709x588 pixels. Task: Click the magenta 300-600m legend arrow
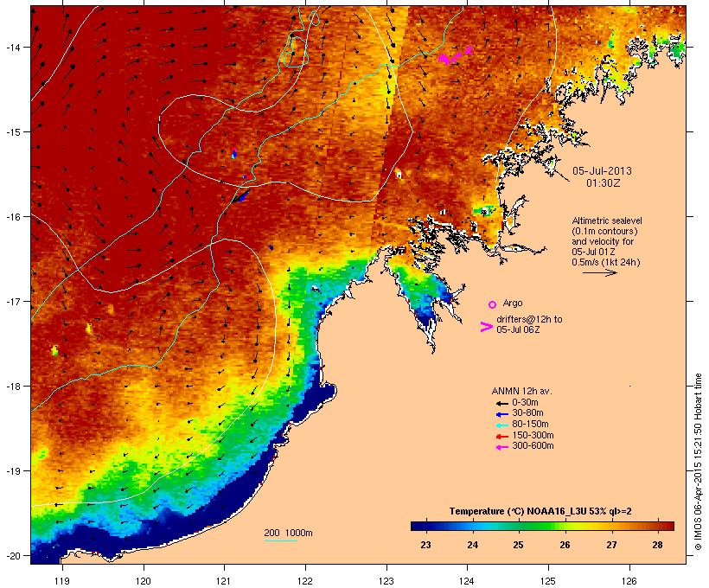pyautogui.click(x=501, y=447)
